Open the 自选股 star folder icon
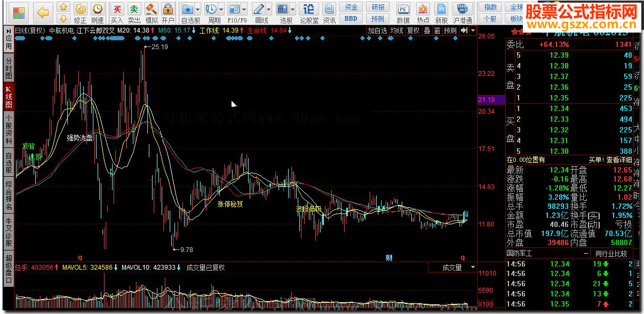The image size is (644, 314). click(187, 9)
